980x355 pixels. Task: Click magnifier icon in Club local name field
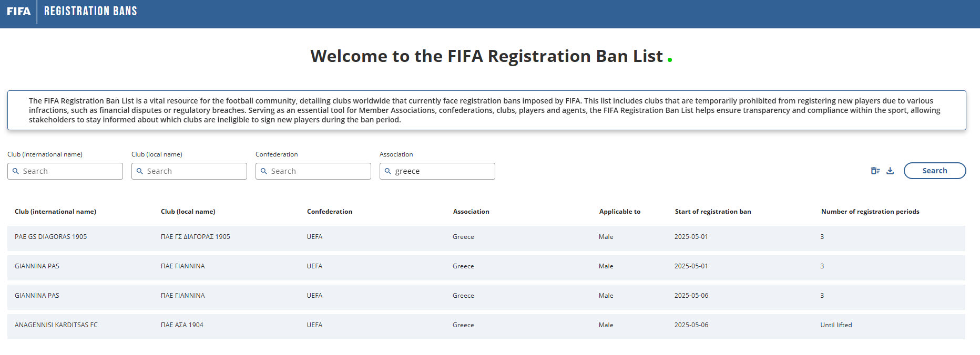[x=140, y=171]
